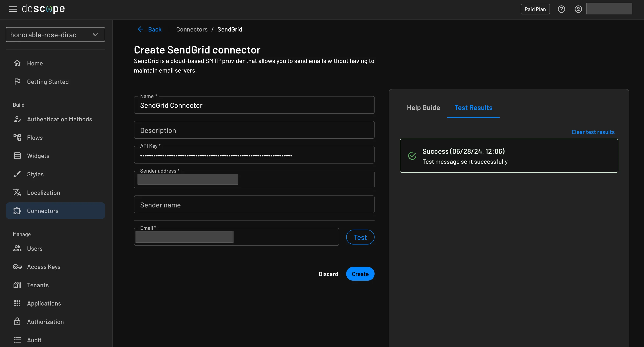The image size is (644, 347).
Task: Click the Users people icon
Action: pyautogui.click(x=17, y=248)
